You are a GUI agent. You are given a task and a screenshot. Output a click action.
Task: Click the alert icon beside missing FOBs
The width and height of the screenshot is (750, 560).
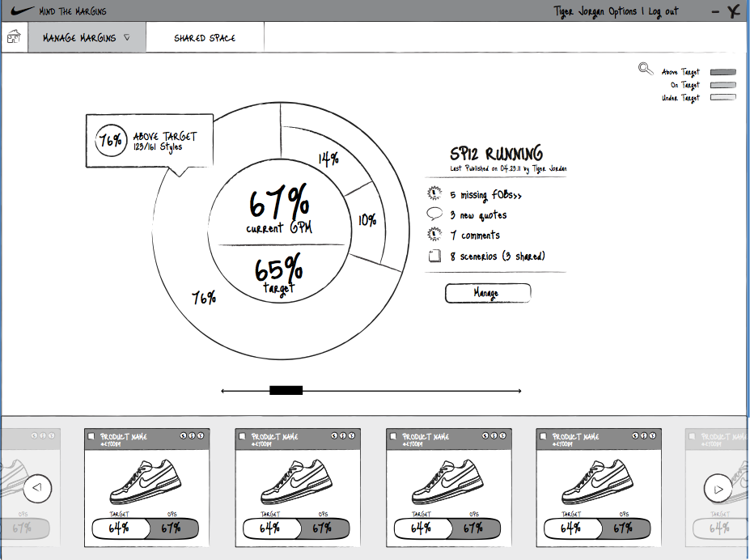[434, 193]
